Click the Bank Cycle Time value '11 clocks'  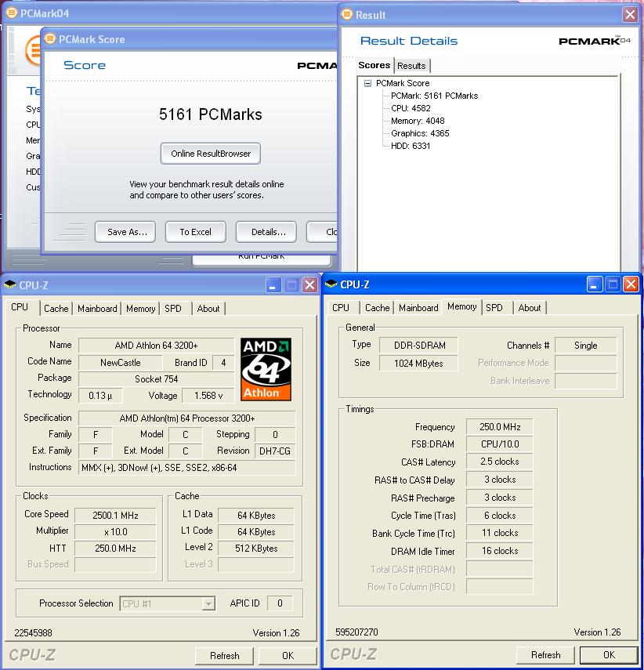(500, 533)
